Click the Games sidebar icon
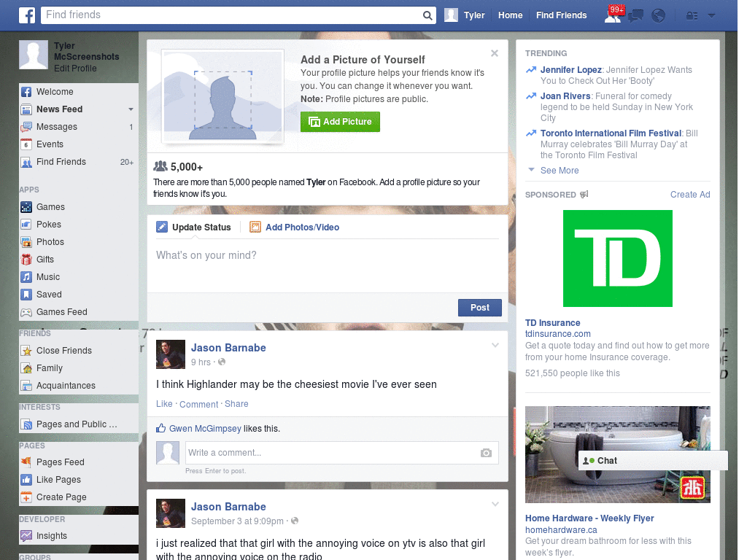 click(26, 207)
